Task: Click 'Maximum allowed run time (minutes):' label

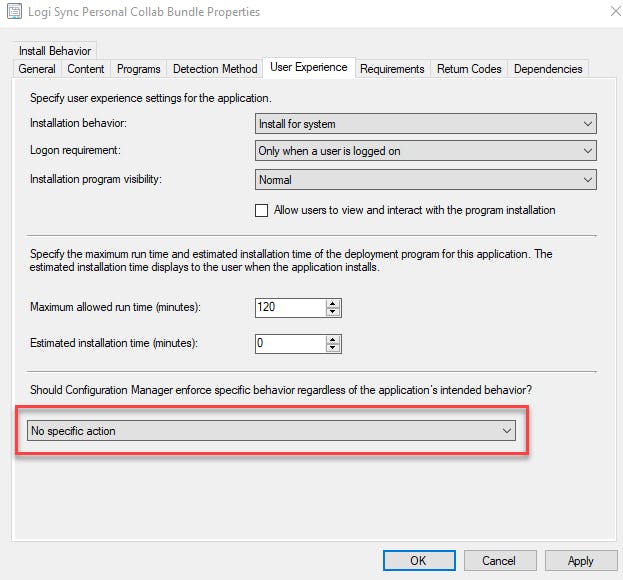Action: coord(115,307)
